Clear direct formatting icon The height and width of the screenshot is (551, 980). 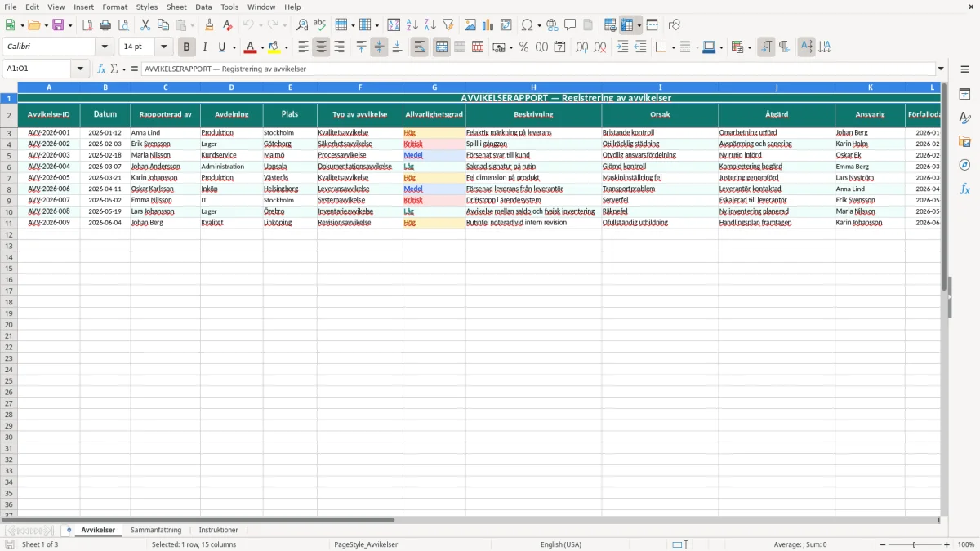[227, 25]
